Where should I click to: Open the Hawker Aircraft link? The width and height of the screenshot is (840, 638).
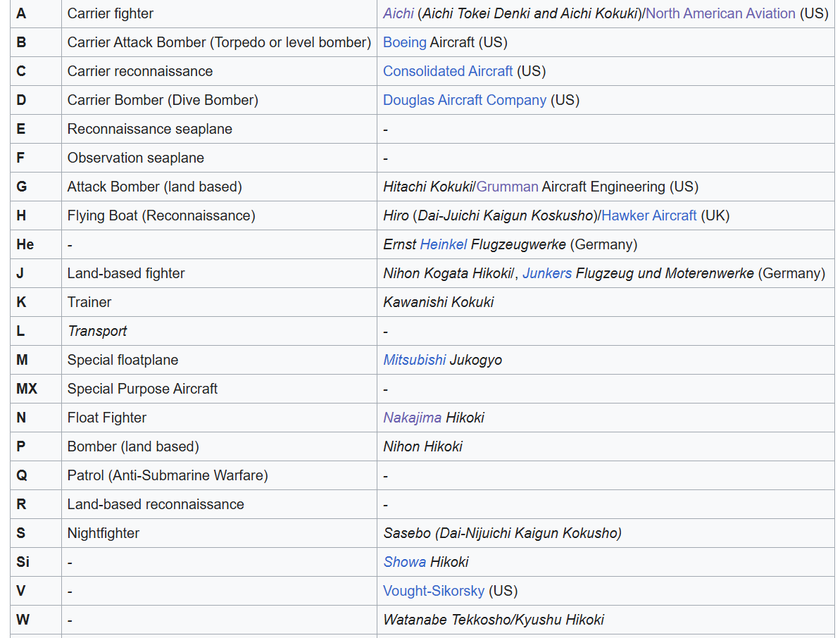(x=648, y=215)
